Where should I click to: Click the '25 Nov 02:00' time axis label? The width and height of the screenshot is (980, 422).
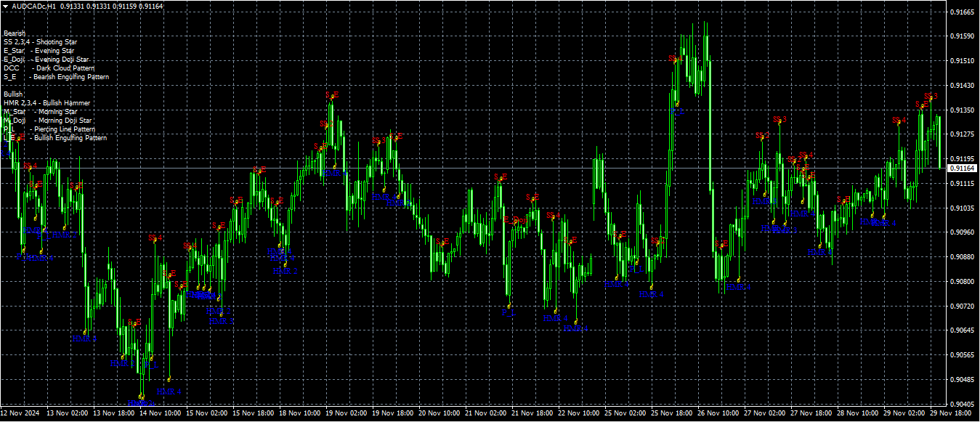point(625,413)
